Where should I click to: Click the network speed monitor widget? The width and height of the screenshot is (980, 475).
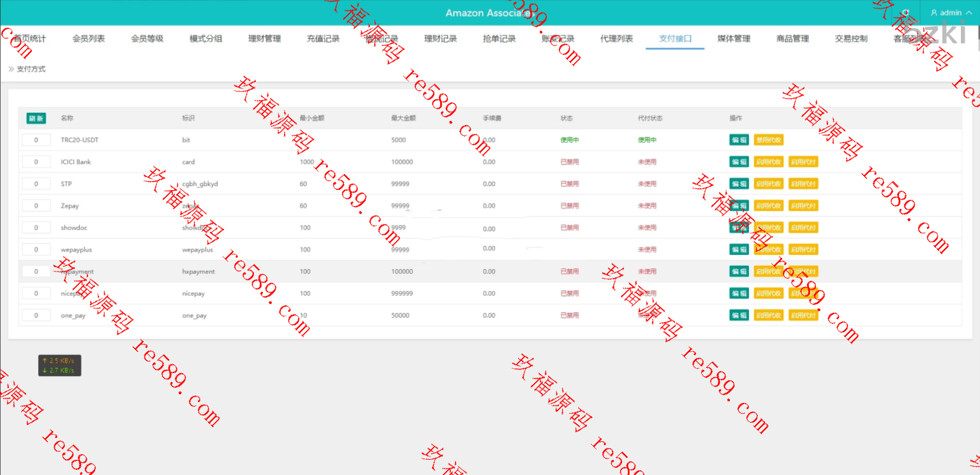pos(59,365)
